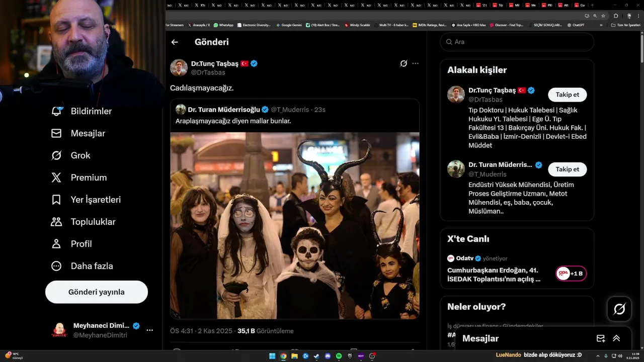This screenshot has height=362, width=644.
Task: Click Dr.Tunç Taşbaş avatar on the post
Action: [179, 68]
